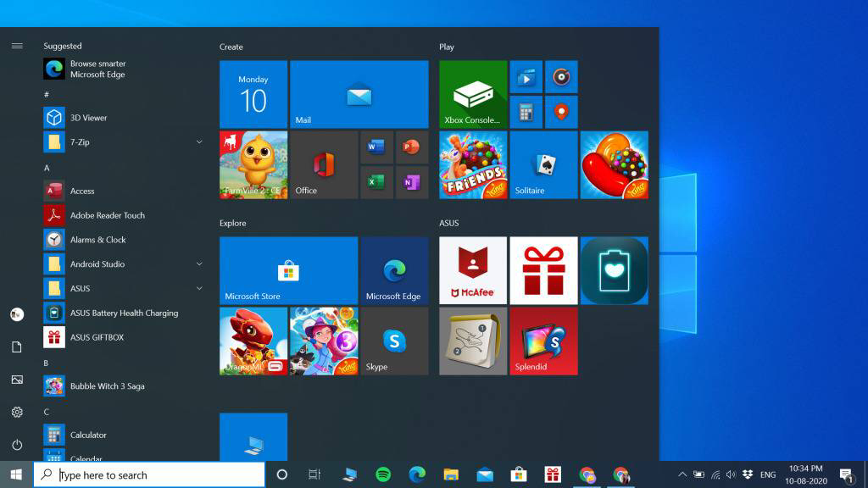The width and height of the screenshot is (868, 488).
Task: Click Browse smarter Microsoft Edge suggestion
Action: (122, 69)
